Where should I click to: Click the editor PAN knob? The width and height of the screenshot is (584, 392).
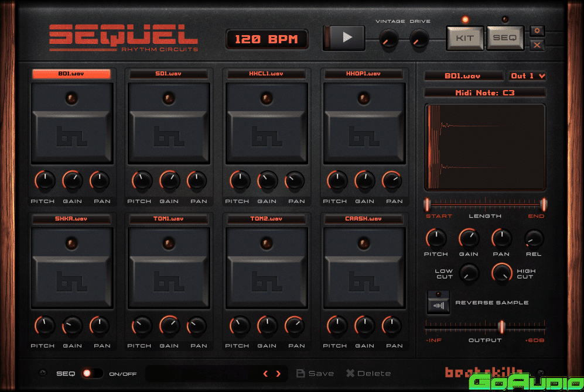[x=501, y=238]
